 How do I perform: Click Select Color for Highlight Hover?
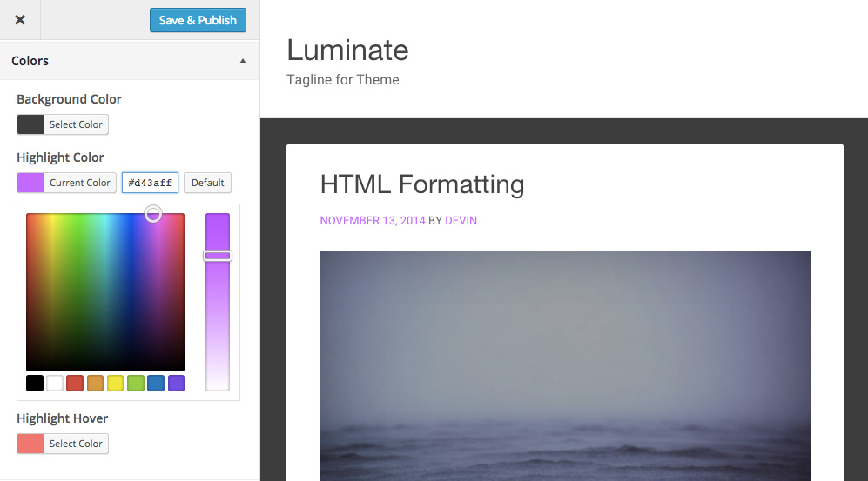(x=76, y=444)
